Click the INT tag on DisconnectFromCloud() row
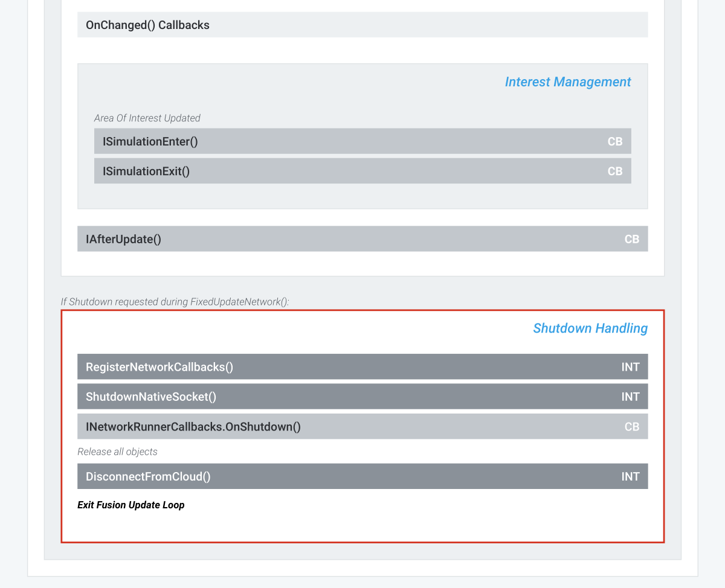The height and width of the screenshot is (588, 725). (631, 477)
